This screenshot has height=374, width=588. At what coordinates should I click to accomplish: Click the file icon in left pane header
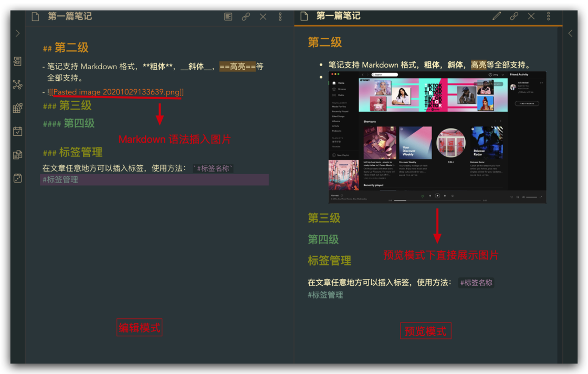click(x=35, y=16)
